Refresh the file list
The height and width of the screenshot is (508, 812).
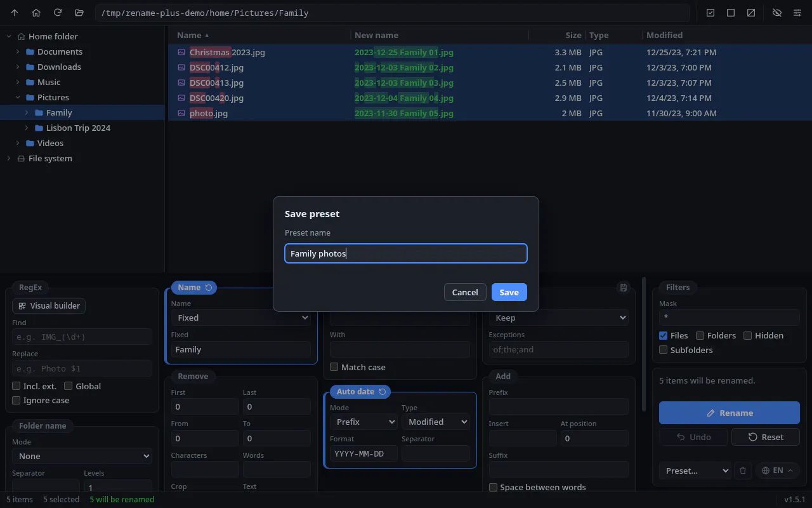click(x=58, y=13)
